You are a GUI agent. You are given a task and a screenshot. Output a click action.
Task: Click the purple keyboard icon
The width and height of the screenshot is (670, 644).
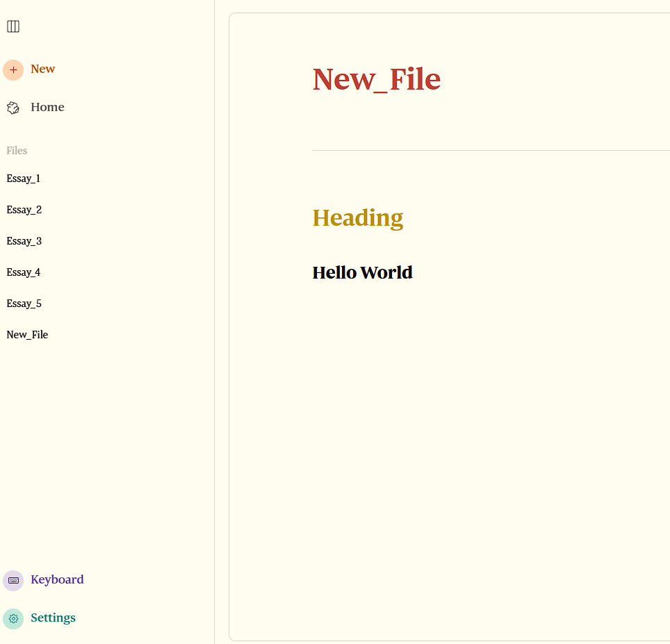coord(13,580)
